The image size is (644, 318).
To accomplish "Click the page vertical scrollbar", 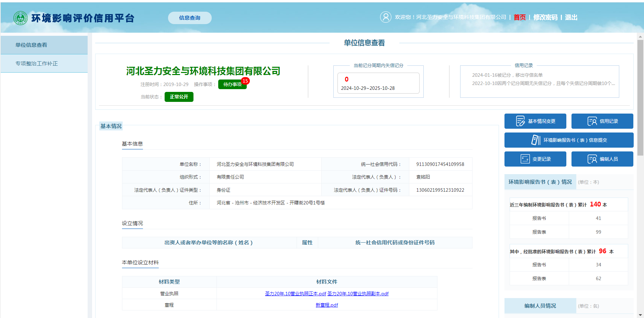I will [x=640, y=97].
